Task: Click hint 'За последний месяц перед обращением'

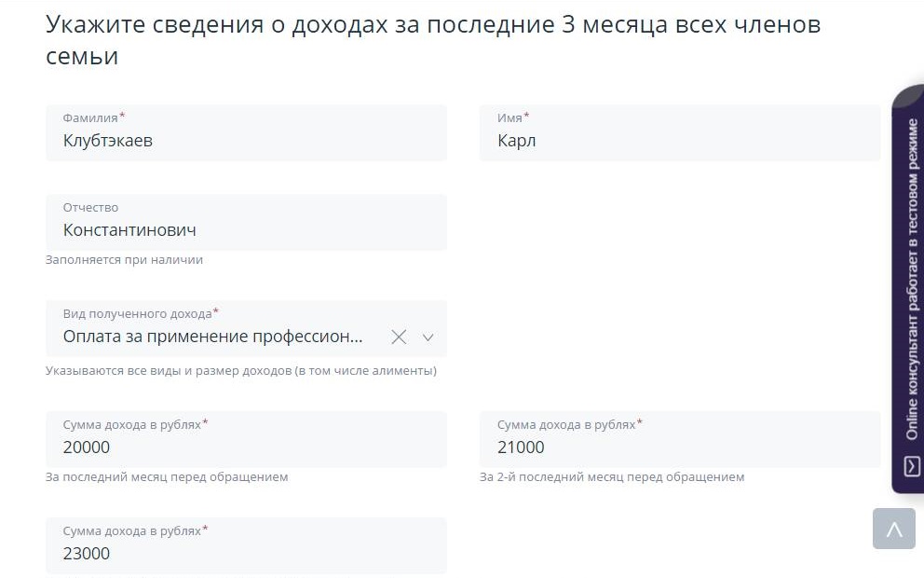Action: (x=167, y=477)
